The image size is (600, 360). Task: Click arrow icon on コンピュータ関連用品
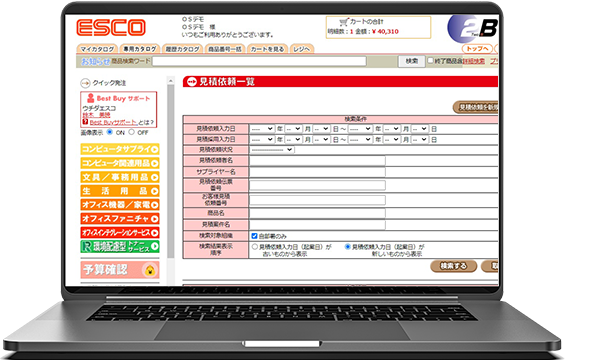[x=154, y=163]
